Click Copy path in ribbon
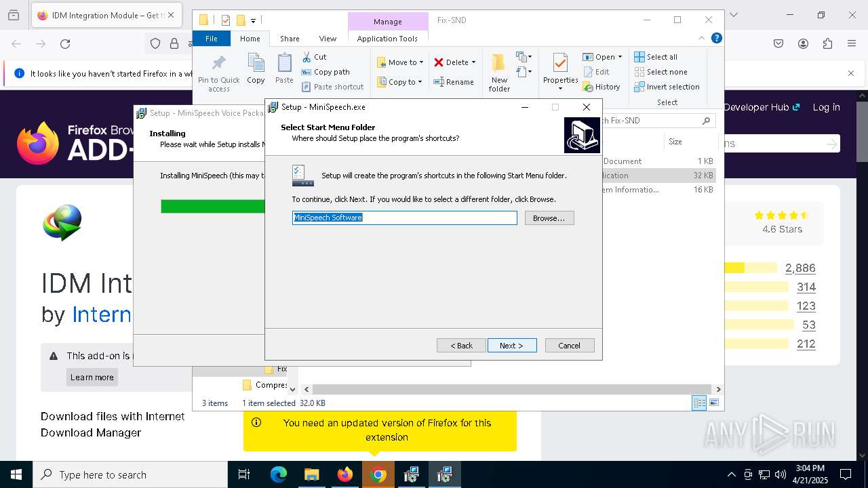Screen dimensions: 868x488 click(325, 72)
